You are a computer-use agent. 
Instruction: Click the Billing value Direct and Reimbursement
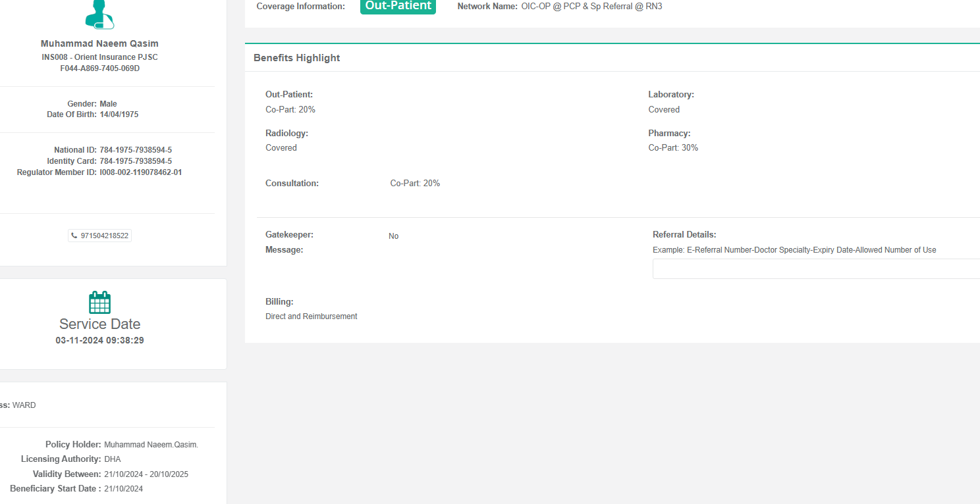312,316
